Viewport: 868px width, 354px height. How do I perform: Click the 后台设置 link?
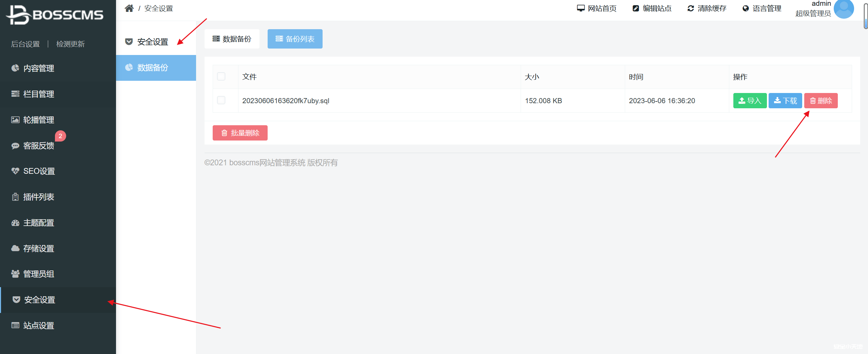pyautogui.click(x=25, y=44)
